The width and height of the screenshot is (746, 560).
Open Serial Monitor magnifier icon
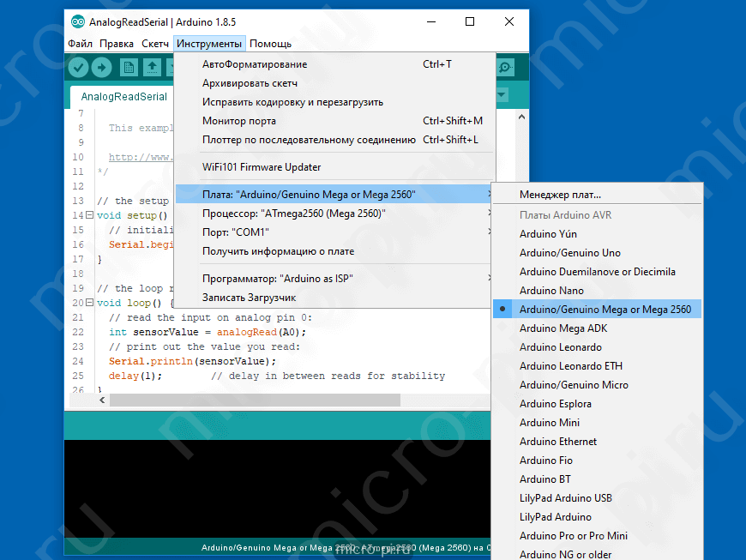pyautogui.click(x=506, y=68)
